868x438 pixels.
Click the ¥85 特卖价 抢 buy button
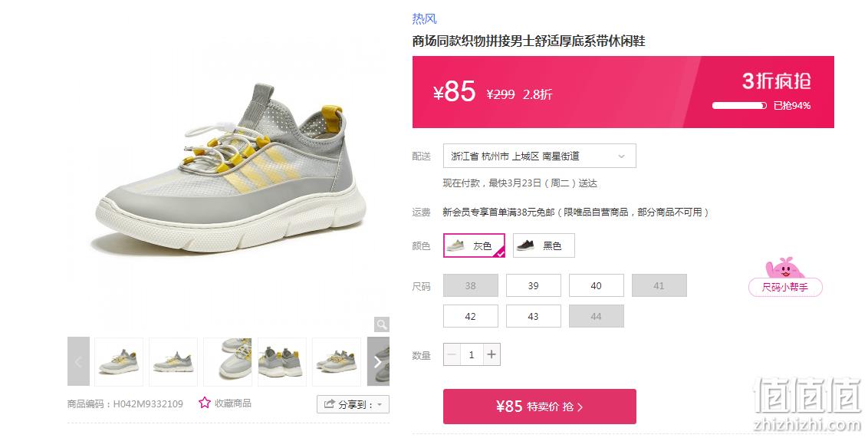point(540,407)
